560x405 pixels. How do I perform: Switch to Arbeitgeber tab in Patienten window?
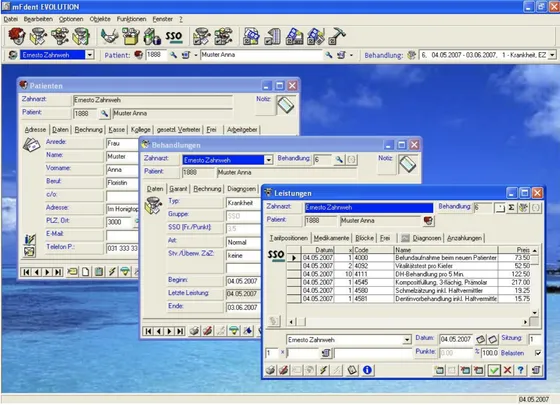tap(242, 130)
